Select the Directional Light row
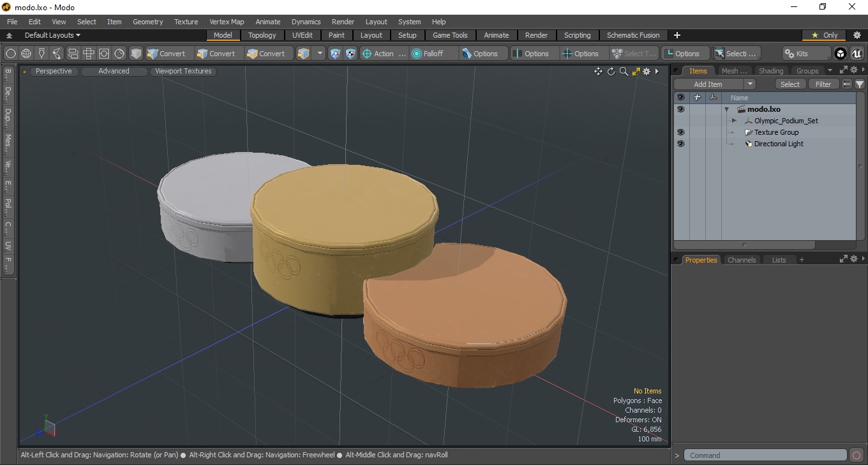Image resolution: width=868 pixels, height=465 pixels. 765,144
